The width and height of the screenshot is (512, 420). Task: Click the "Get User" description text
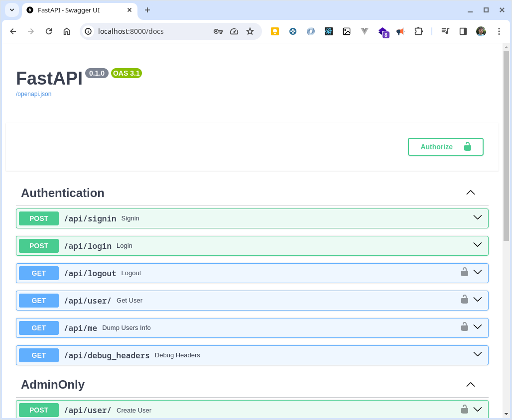(x=129, y=301)
